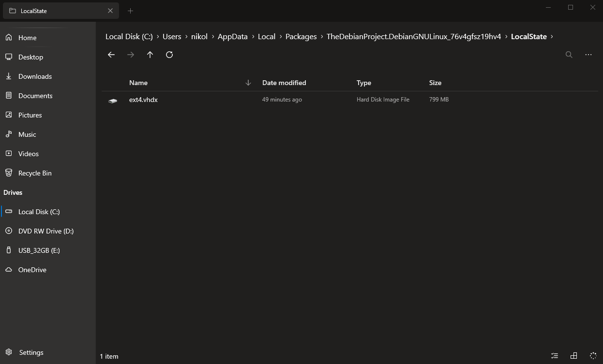This screenshot has height=364, width=603.
Task: Open the layout view switcher icon
Action: coord(574,356)
